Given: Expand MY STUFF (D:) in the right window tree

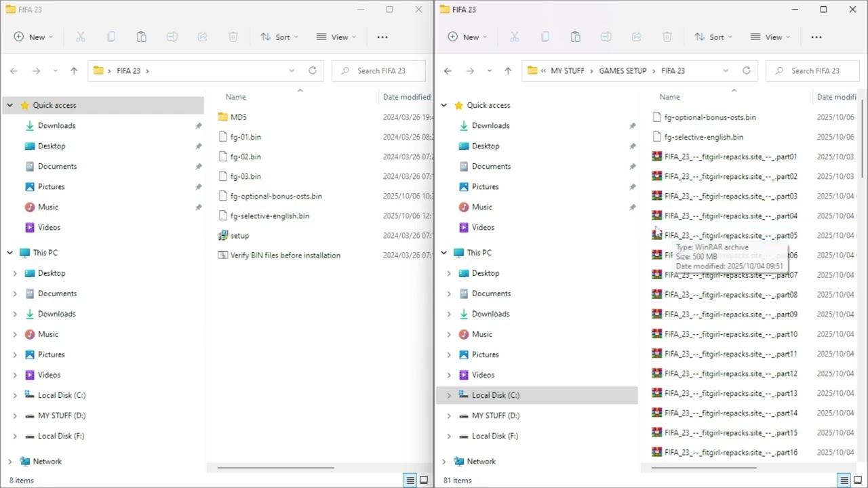Looking at the screenshot, I should 449,415.
